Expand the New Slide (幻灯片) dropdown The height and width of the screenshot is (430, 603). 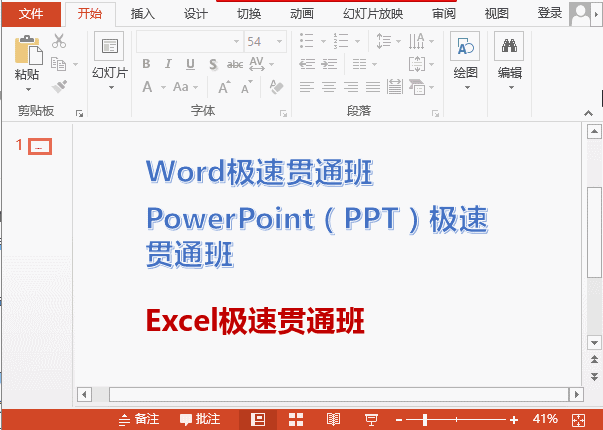109,87
